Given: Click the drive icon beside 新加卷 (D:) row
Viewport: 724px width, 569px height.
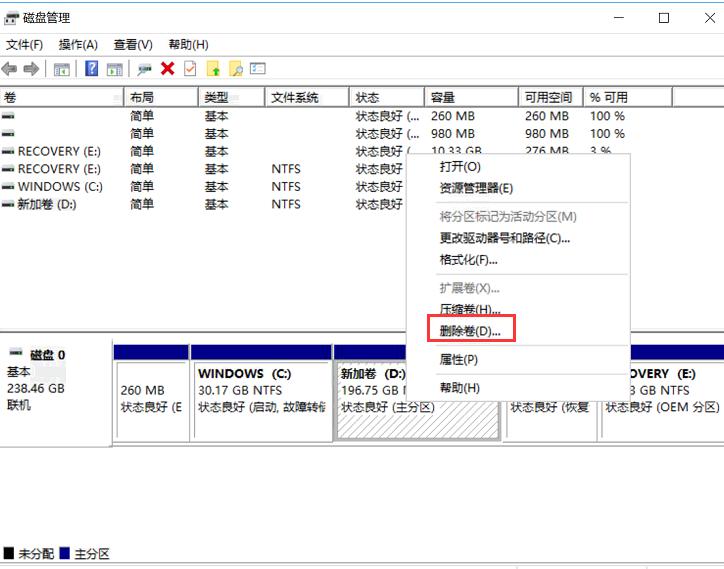Looking at the screenshot, I should click(x=8, y=204).
